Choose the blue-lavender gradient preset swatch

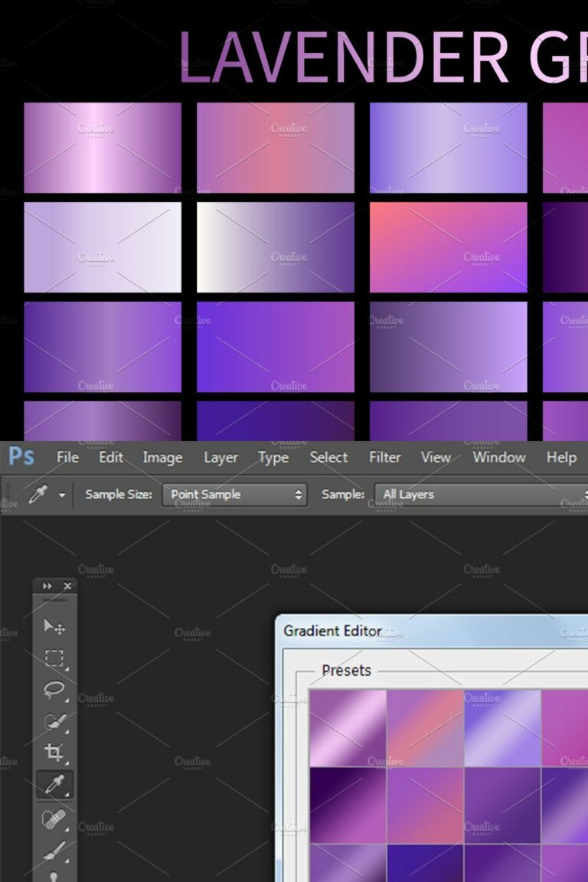[502, 728]
